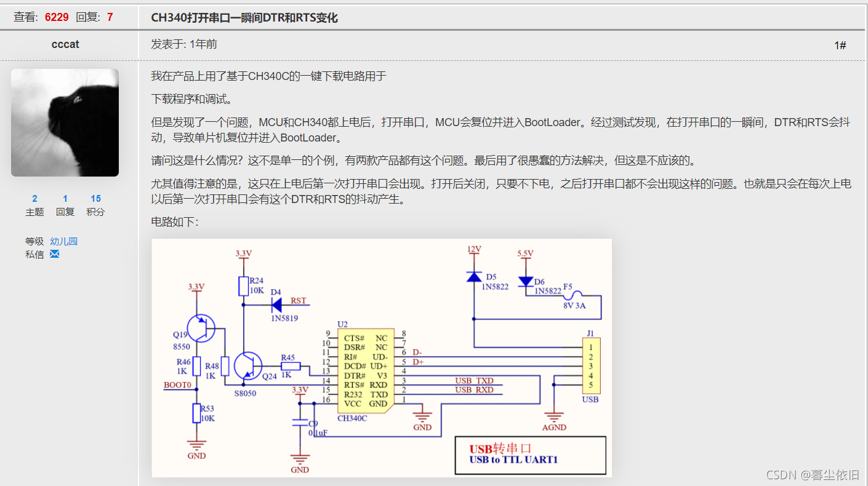Click the 等级 label
The height and width of the screenshot is (486, 868).
click(x=34, y=241)
